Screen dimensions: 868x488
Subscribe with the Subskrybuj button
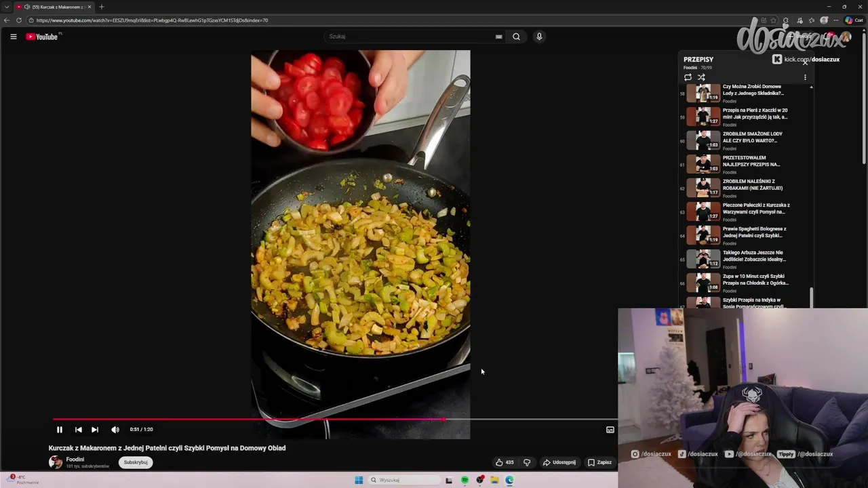pyautogui.click(x=136, y=462)
